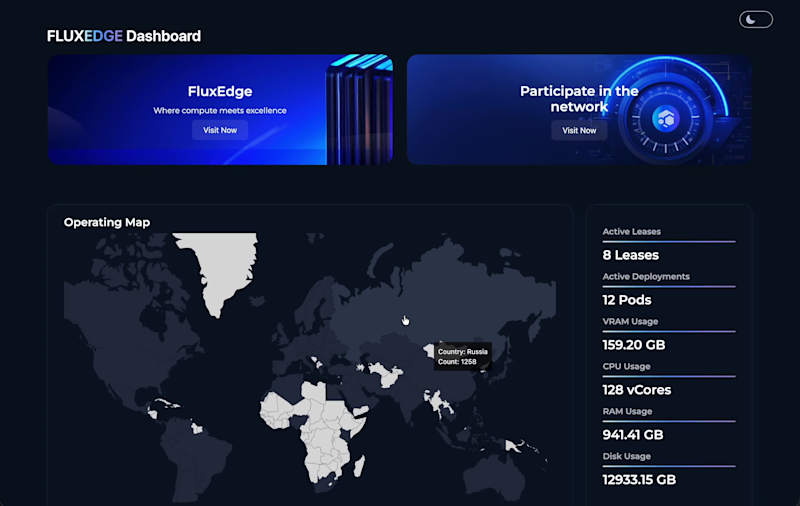Click the CPU Usage label
Image resolution: width=800 pixels, height=506 pixels.
pyautogui.click(x=626, y=366)
